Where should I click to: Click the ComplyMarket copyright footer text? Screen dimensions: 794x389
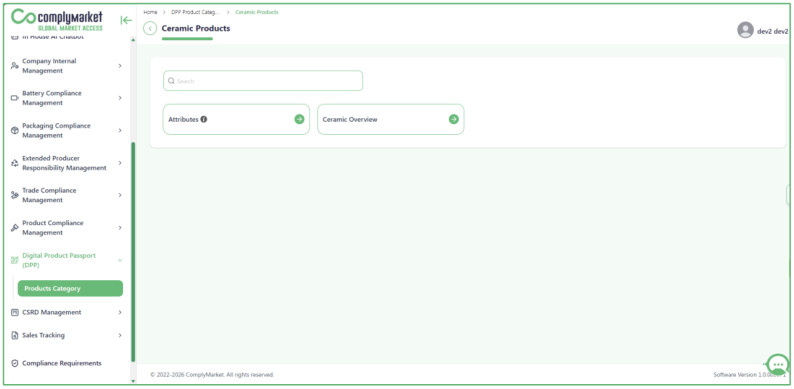click(212, 375)
